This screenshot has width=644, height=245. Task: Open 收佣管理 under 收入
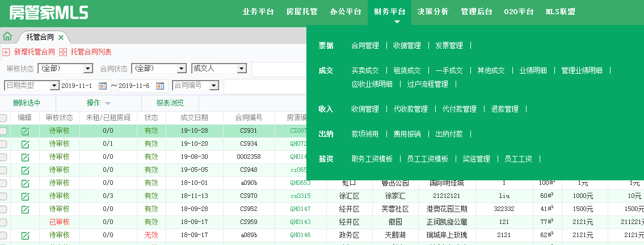tap(365, 109)
